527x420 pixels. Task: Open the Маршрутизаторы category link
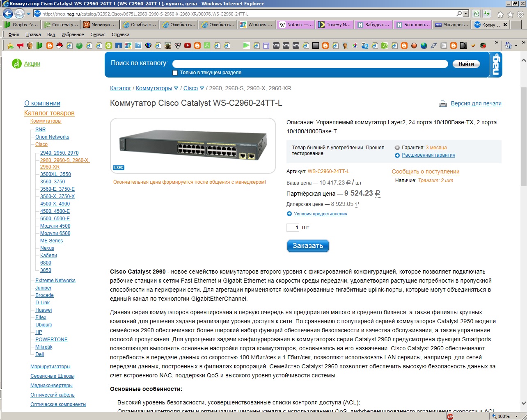click(50, 367)
